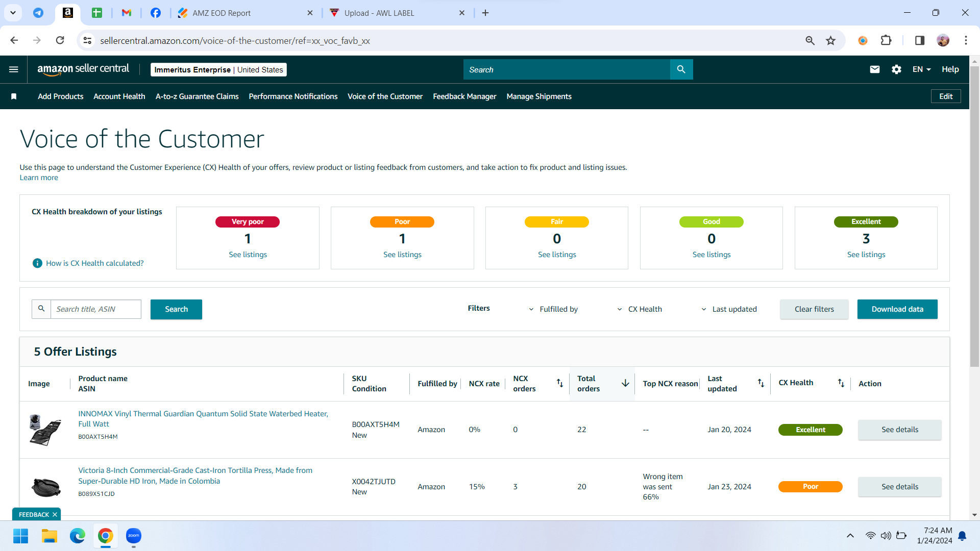Expand the EN language dropdown
Screen dimensions: 980x551
[922, 69]
